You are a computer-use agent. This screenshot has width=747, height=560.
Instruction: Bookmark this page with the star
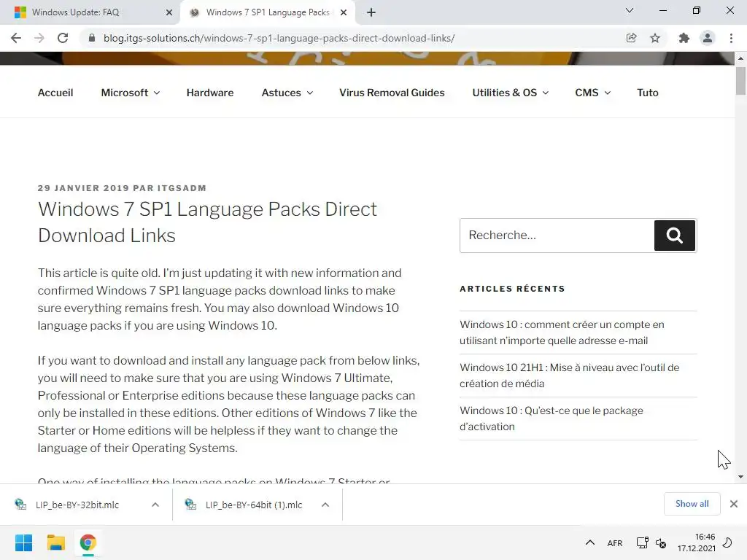click(655, 38)
